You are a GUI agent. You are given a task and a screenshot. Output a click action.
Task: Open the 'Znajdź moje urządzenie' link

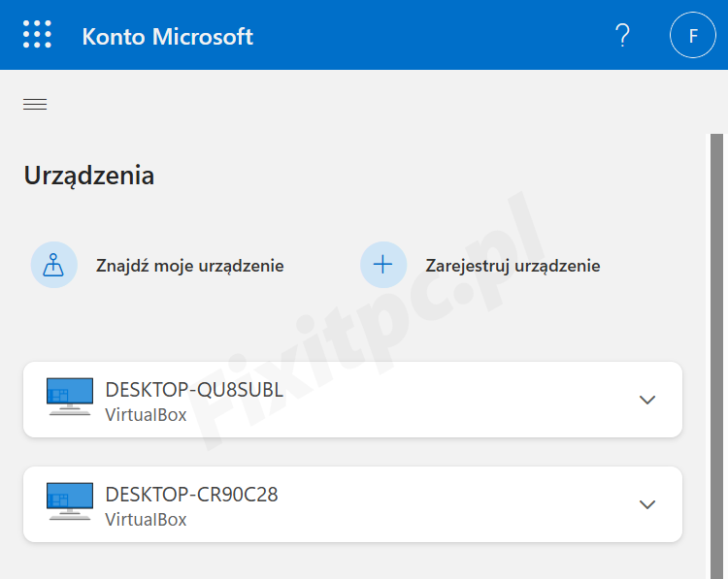[189, 266]
